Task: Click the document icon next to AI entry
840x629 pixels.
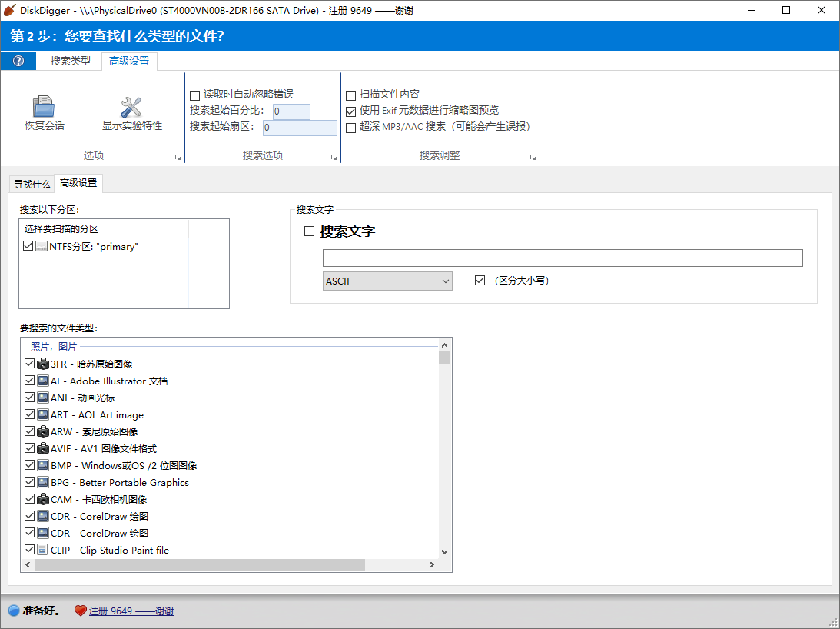Action: point(42,380)
